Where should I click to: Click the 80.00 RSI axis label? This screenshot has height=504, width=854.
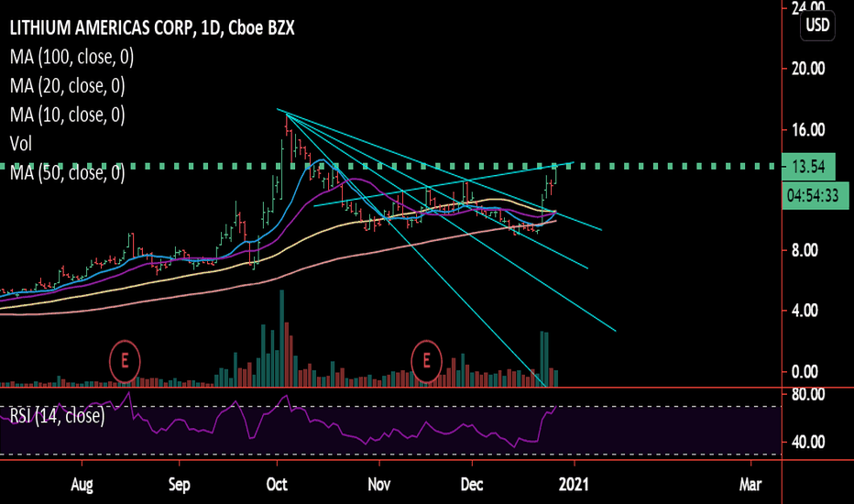tap(808, 394)
